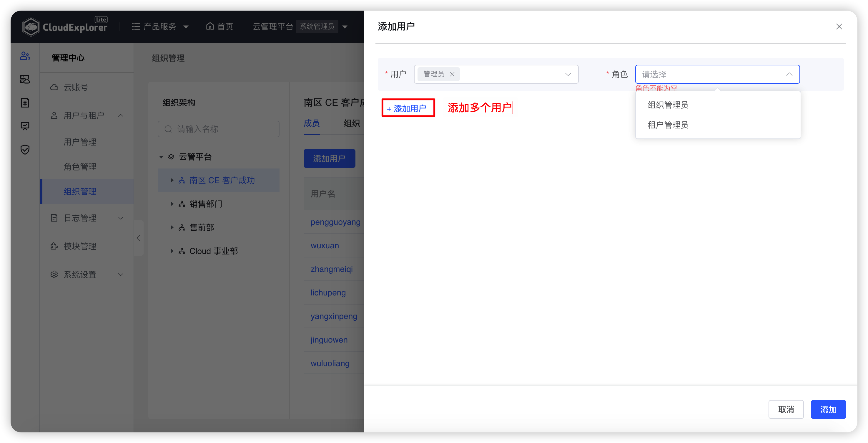Click the 系统设置 gear icon
Image resolution: width=868 pixels, height=443 pixels.
click(54, 275)
